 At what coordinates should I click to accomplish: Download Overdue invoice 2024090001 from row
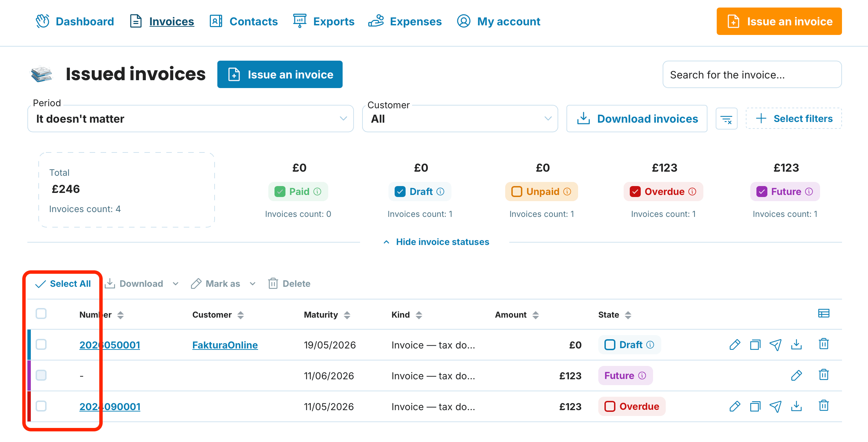tap(796, 406)
